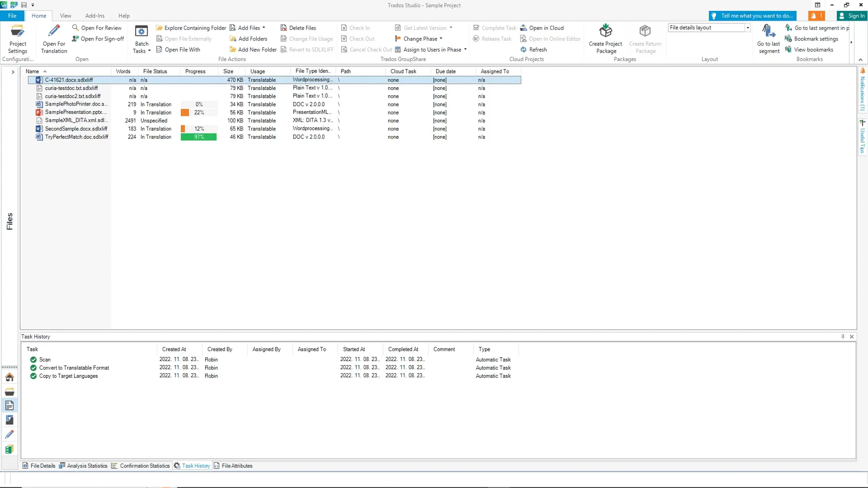Open the Translation Memories view icon
Viewport: 868px width, 488px height.
[9, 449]
